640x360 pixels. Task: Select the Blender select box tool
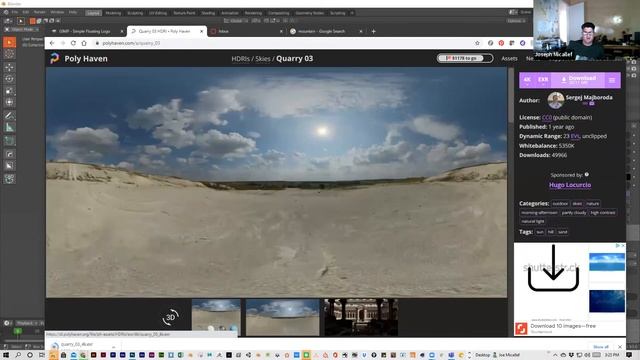coord(9,42)
